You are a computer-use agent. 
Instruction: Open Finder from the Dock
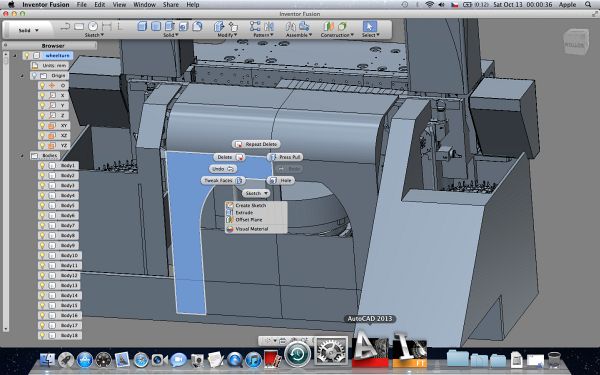pyautogui.click(x=47, y=360)
